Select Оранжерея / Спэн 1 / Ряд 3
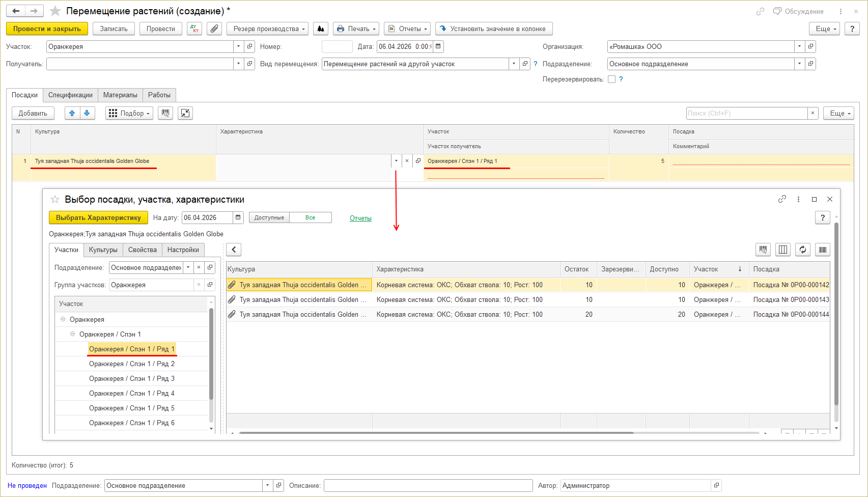The image size is (868, 497). 132,378
